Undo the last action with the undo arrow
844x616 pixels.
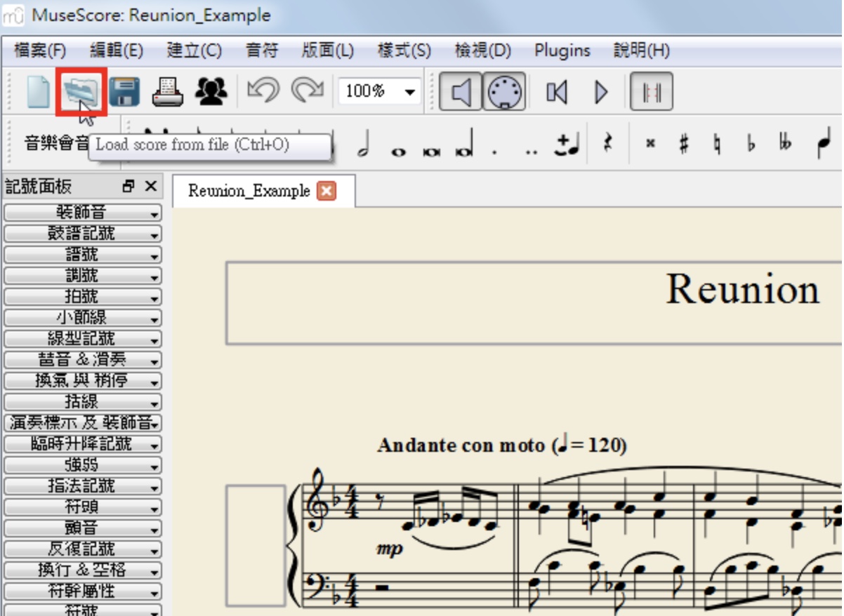click(263, 92)
